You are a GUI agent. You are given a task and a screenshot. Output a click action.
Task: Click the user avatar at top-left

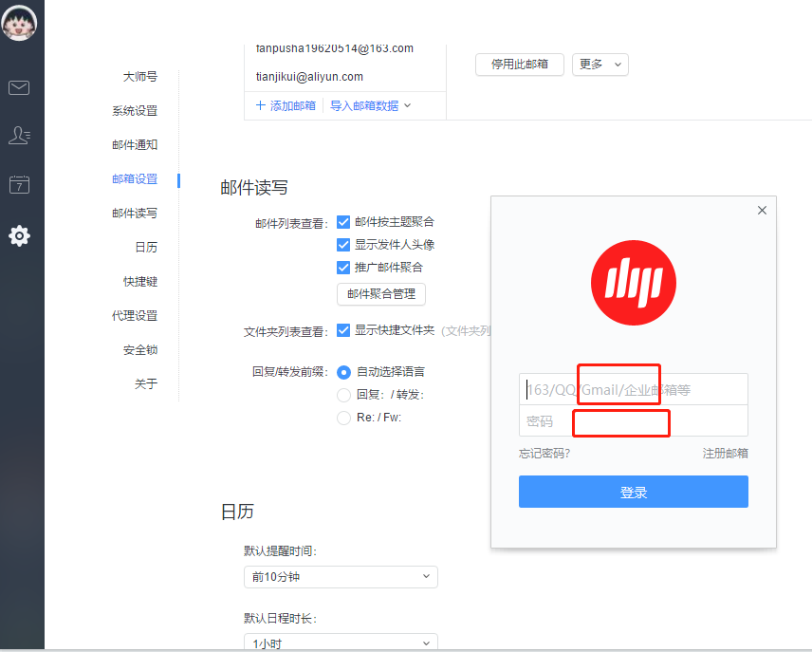coord(20,23)
